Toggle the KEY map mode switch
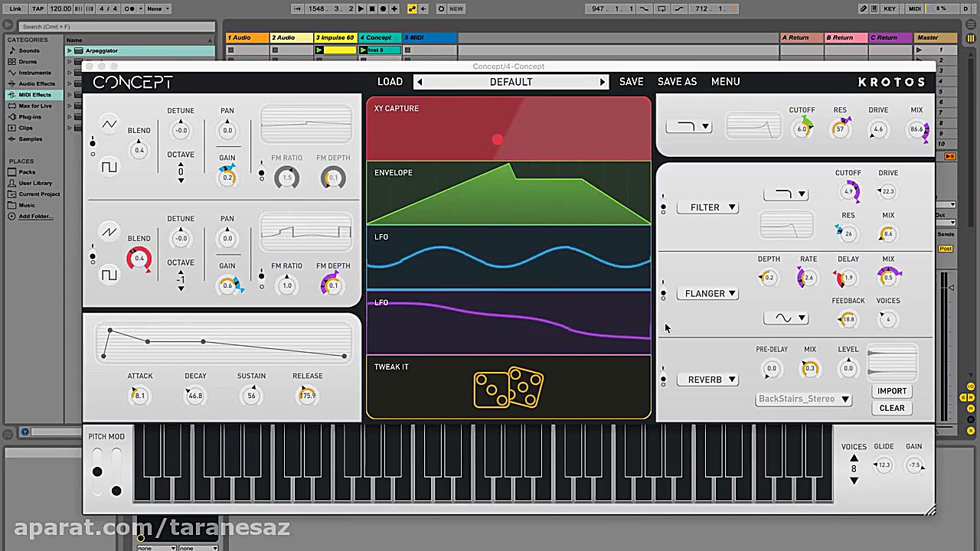 pos(890,8)
